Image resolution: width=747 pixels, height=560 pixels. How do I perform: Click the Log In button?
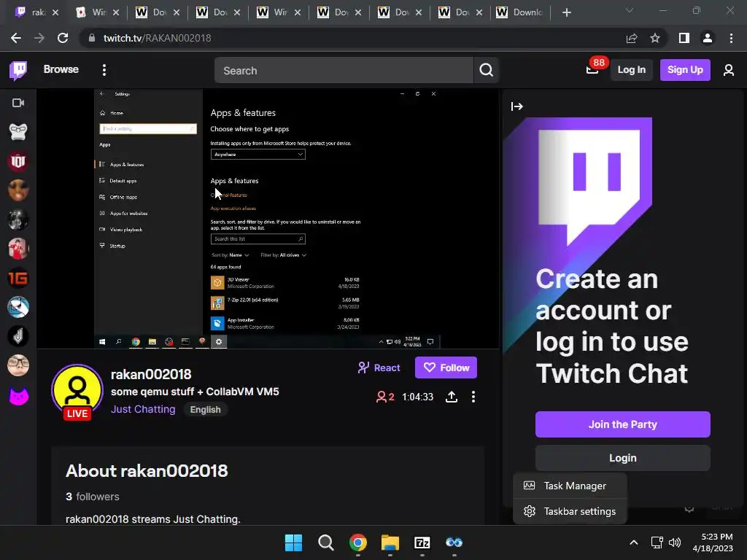coord(631,69)
